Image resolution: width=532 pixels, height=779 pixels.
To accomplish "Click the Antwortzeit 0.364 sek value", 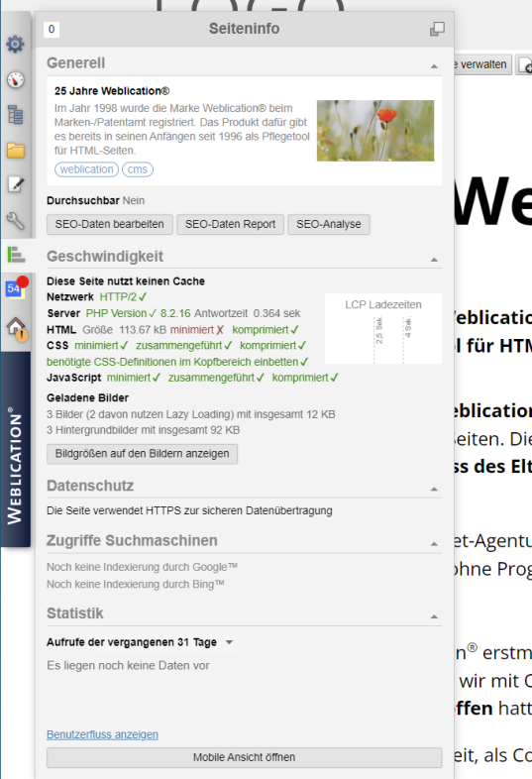I will [248, 313].
